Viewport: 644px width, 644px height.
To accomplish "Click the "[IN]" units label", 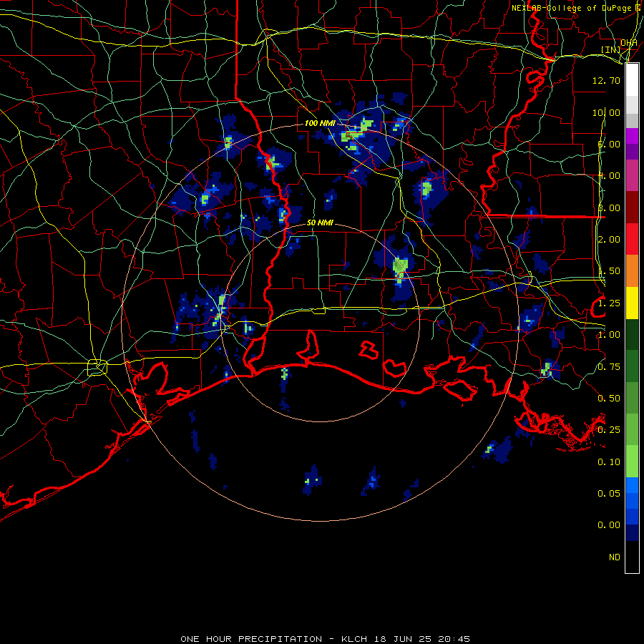I will (611, 50).
